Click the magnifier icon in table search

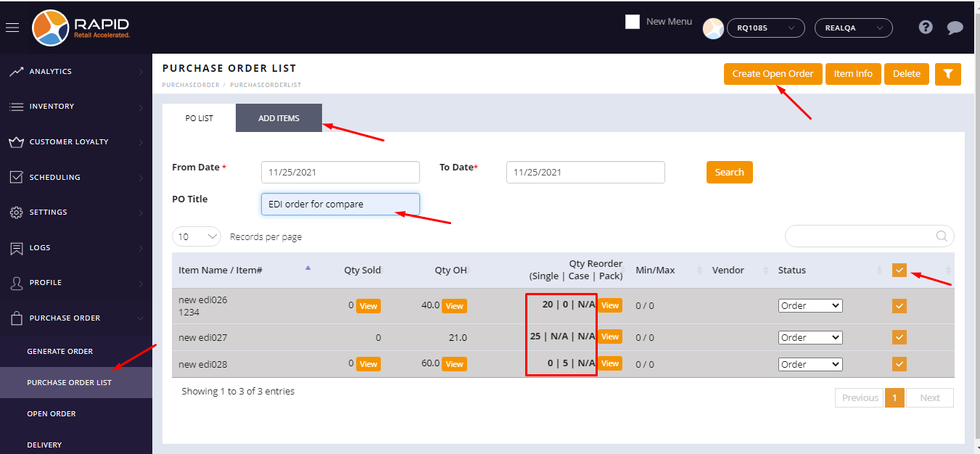click(x=942, y=236)
